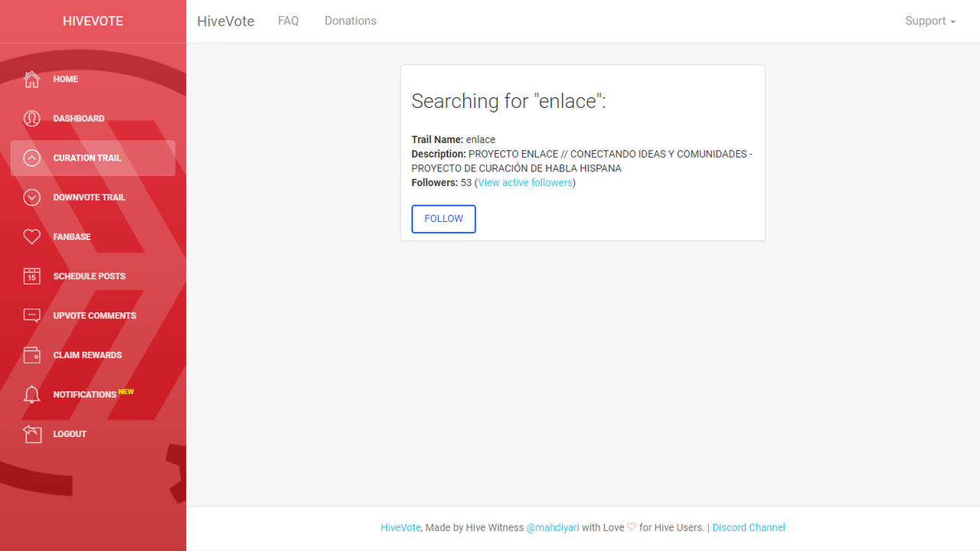
Task: Open Notifications sidebar label
Action: 85,395
